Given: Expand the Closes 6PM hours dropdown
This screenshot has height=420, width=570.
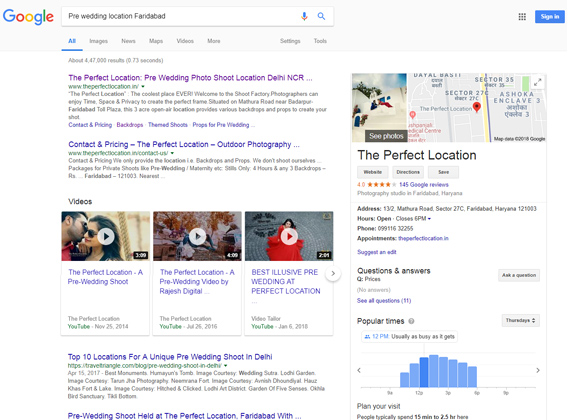Looking at the screenshot, I should tap(429, 219).
